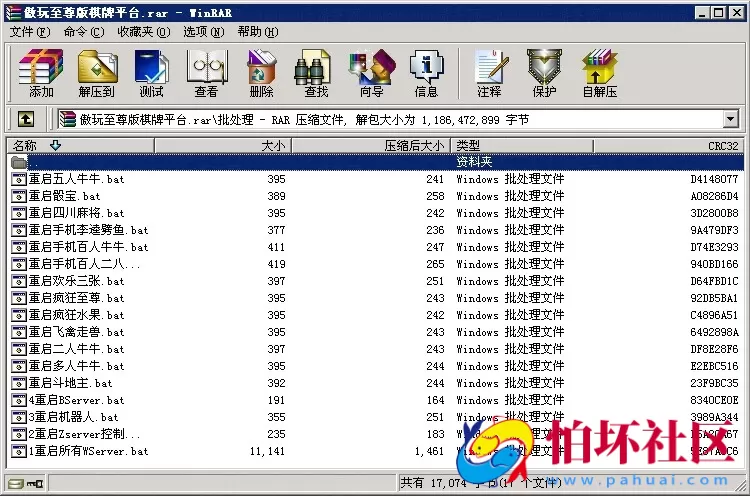
Task: Sort by CRC32 column header
Action: (x=669, y=145)
